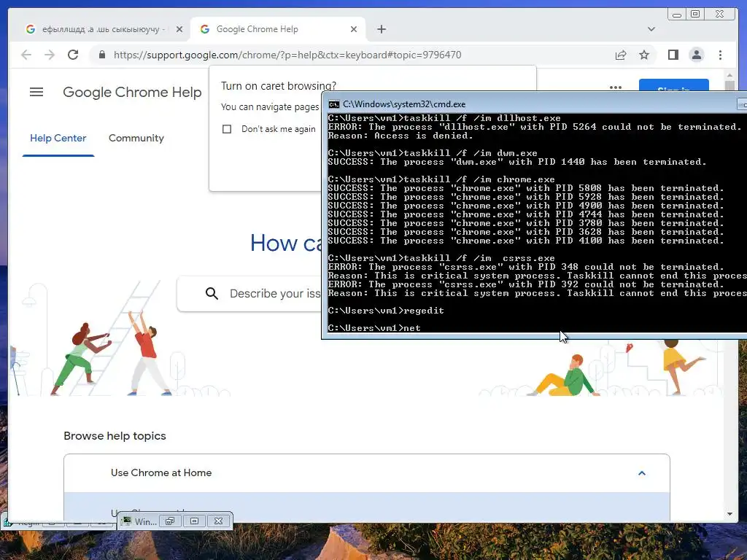Image resolution: width=747 pixels, height=560 pixels.
Task: Click 'Browse help topics' heading
Action: [115, 436]
